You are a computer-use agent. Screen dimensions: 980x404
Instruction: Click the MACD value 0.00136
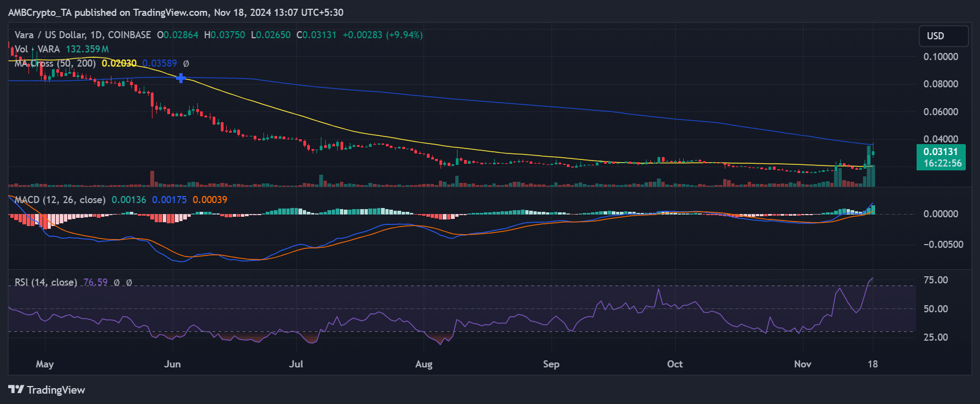click(129, 200)
